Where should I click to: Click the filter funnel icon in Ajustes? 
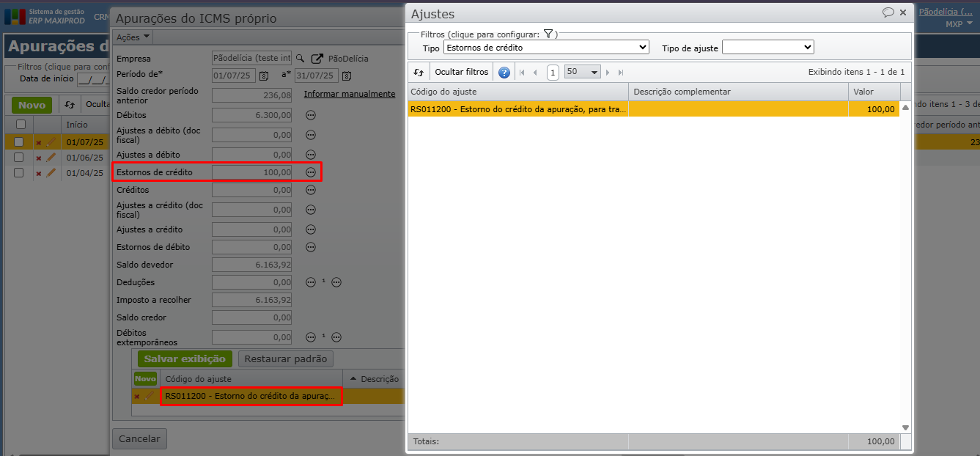point(548,34)
